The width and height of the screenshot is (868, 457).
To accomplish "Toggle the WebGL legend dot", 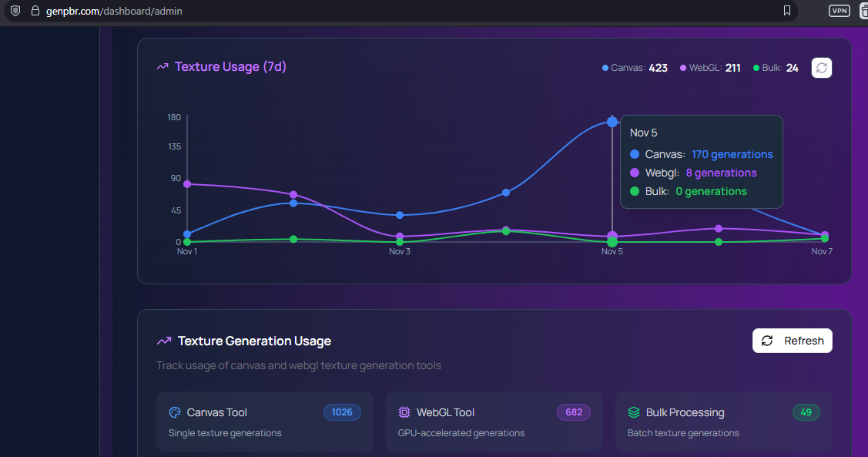I will click(x=682, y=68).
